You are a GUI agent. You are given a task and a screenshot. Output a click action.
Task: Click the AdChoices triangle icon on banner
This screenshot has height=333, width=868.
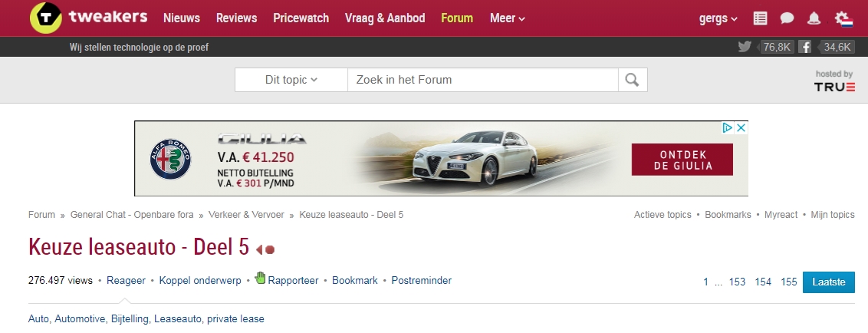click(x=728, y=128)
